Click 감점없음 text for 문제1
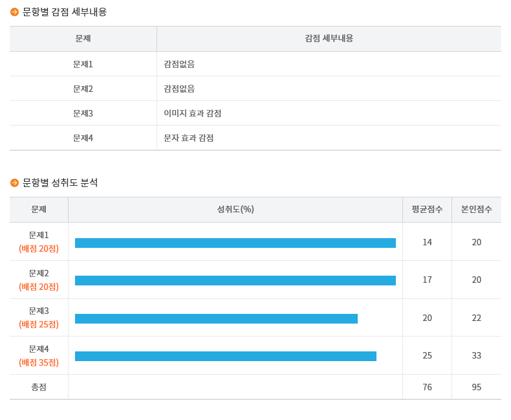The width and height of the screenshot is (511, 420). (179, 64)
